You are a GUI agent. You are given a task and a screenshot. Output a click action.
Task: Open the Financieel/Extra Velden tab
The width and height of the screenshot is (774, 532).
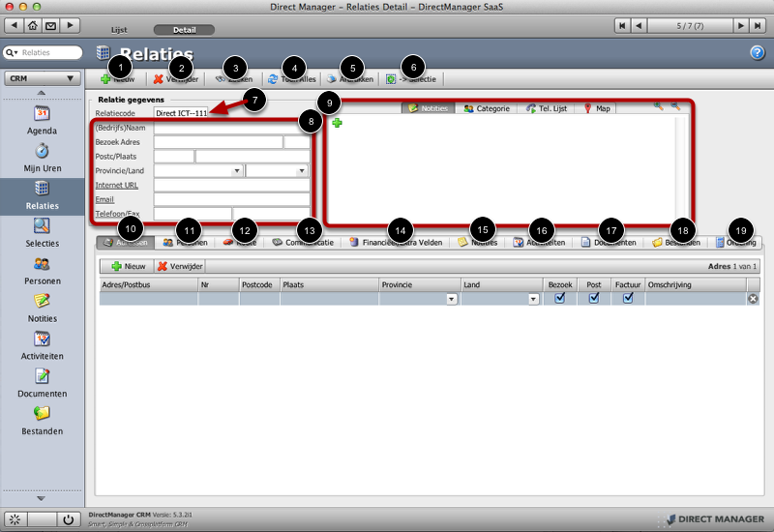click(396, 243)
